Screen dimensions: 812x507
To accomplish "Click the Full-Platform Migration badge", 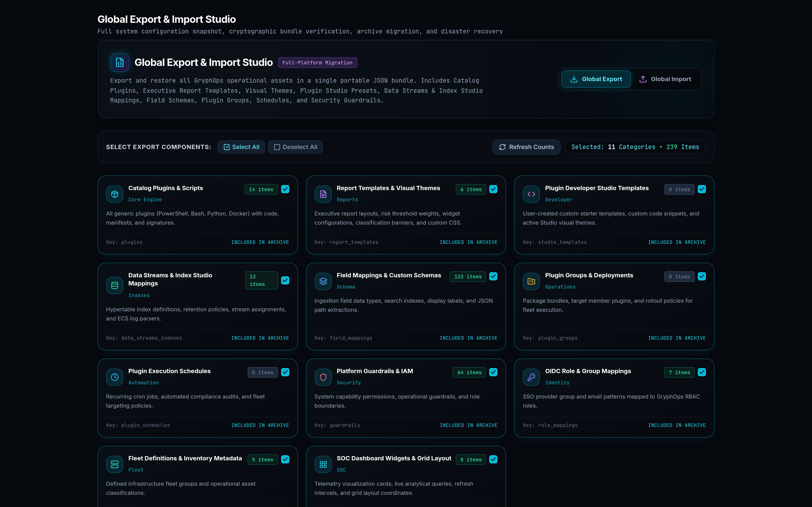I will 317,63.
